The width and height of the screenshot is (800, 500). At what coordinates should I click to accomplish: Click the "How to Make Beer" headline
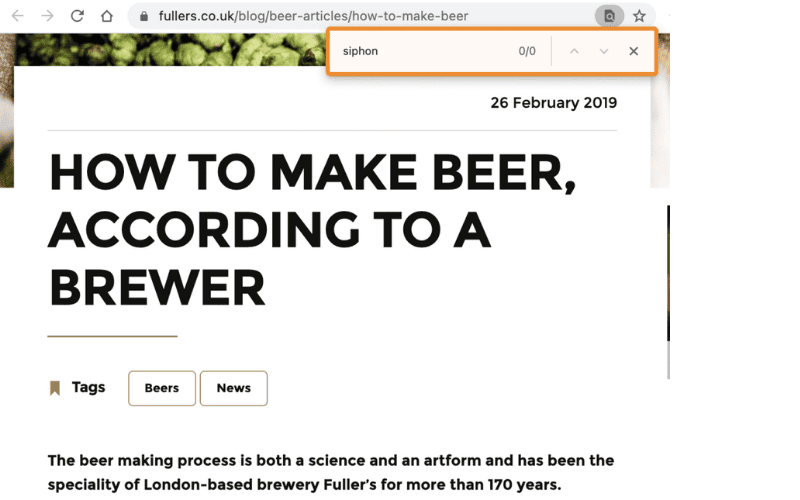[312, 230]
